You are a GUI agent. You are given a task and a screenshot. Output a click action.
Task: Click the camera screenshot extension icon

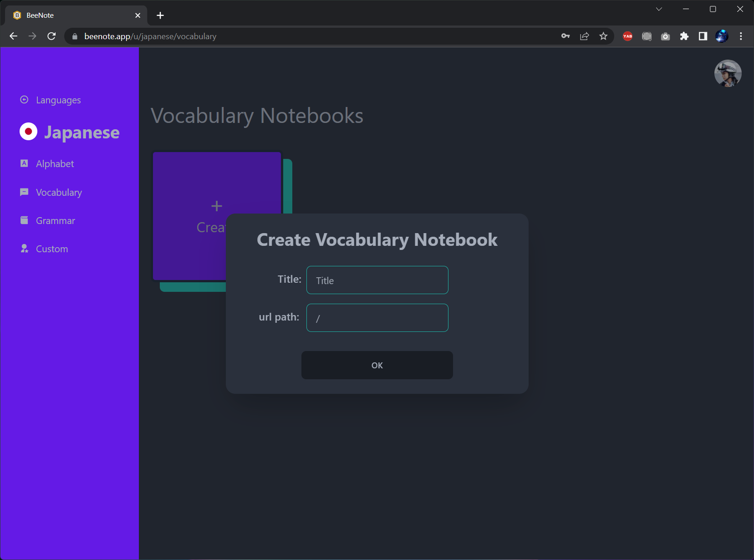coord(666,36)
